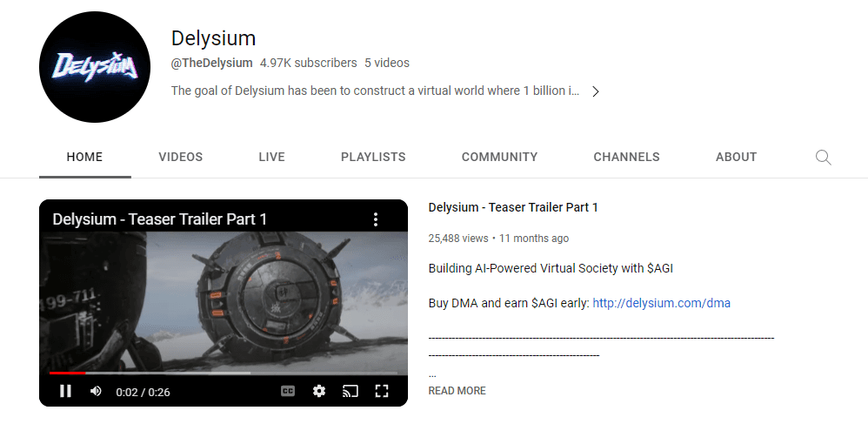Screen dimensions: 868x424
Task: Enter full screen mode
Action: tap(382, 391)
